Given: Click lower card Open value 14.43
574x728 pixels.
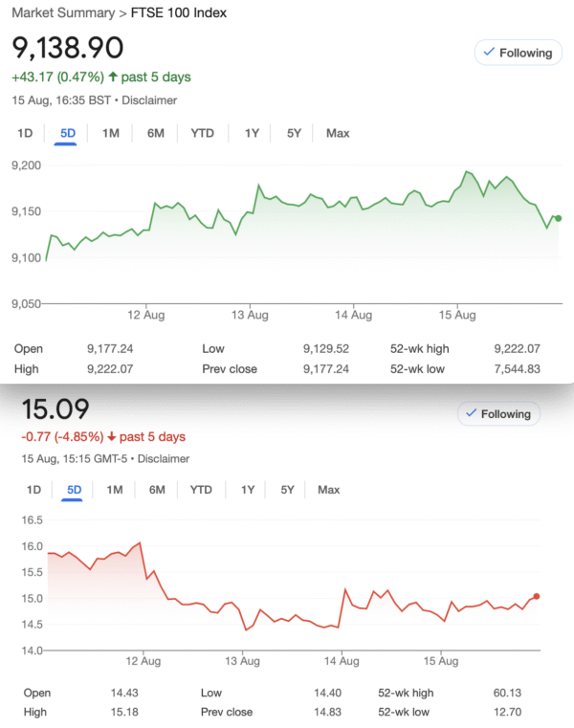Looking at the screenshot, I should (x=124, y=693).
